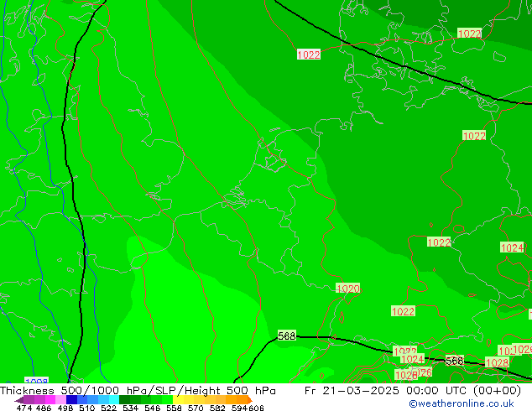532x411 pixels.
Task: Click the legend value '558'
Action: (174, 408)
